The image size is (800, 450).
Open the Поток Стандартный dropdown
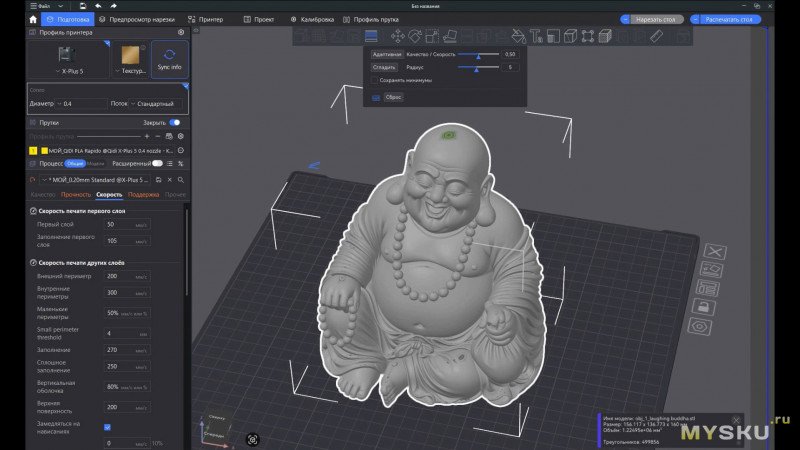(x=156, y=104)
